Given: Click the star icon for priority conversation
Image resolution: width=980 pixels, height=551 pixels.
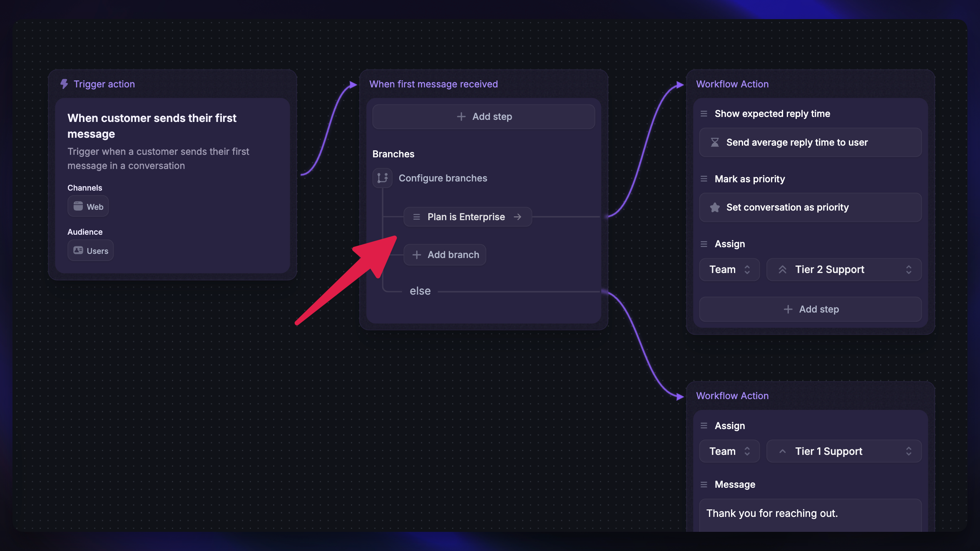Looking at the screenshot, I should coord(715,207).
